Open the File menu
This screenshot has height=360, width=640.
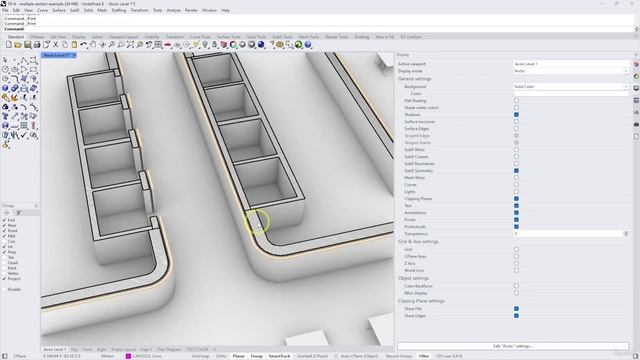pos(5,10)
